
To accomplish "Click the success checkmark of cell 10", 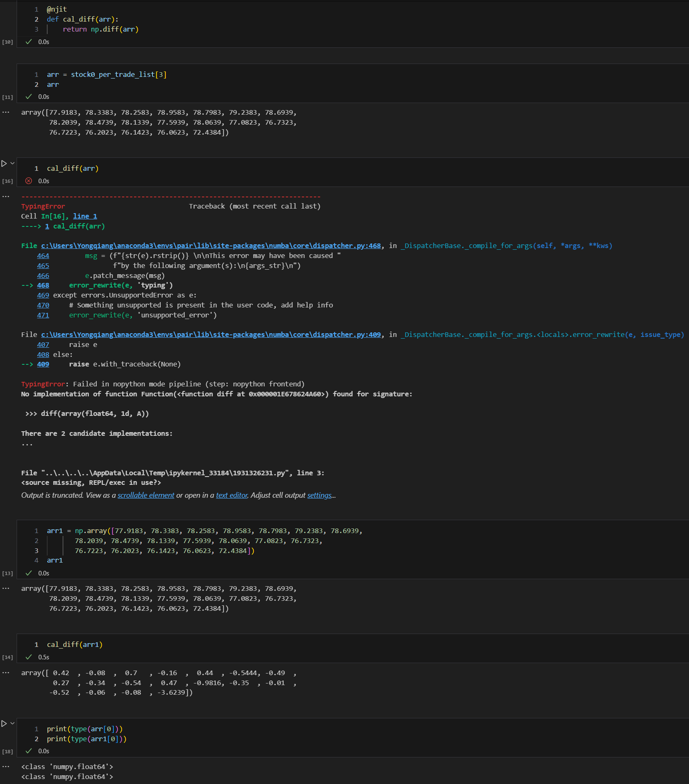I will point(29,42).
